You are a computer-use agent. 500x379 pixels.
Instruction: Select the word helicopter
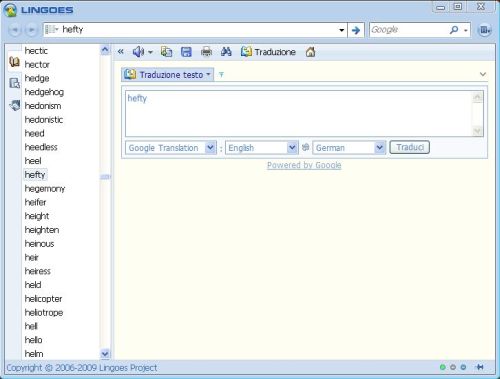pyautogui.click(x=43, y=299)
